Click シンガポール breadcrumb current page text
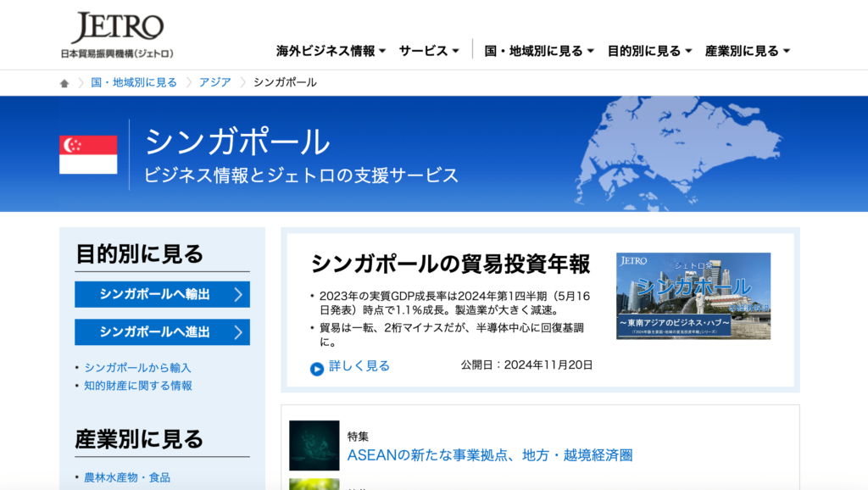The height and width of the screenshot is (490, 868). [x=285, y=82]
